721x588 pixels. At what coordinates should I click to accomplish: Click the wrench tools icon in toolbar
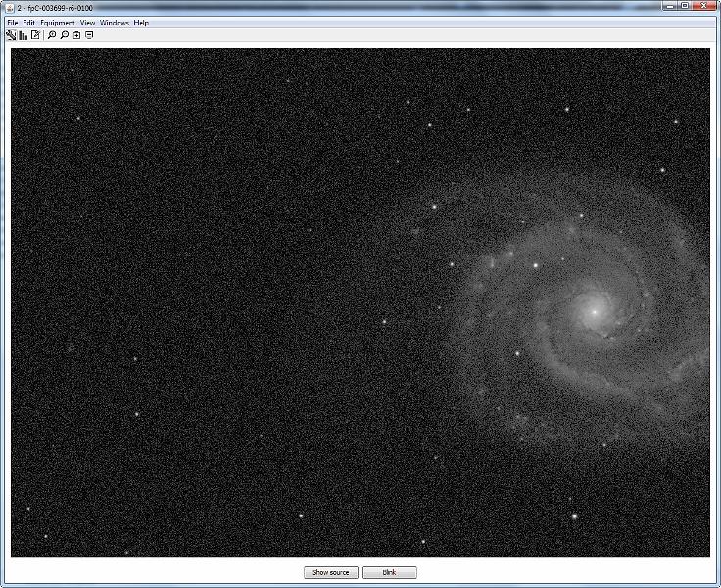pyautogui.click(x=11, y=35)
